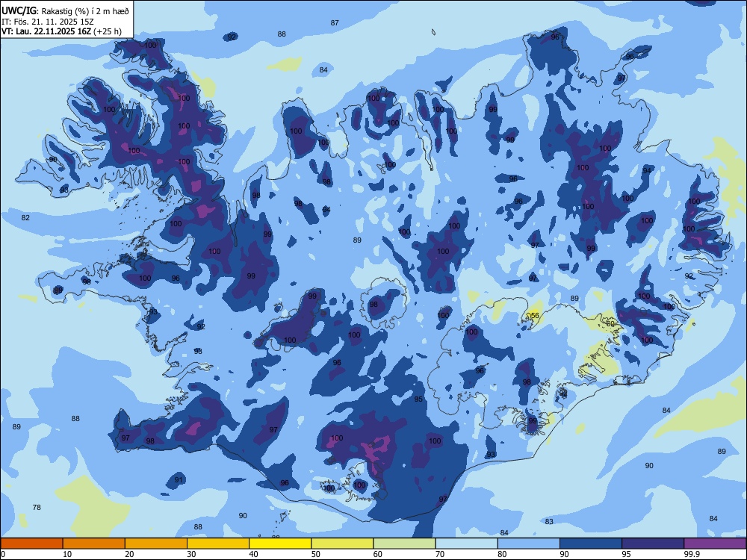Click the dark orange 0–10 legend swatch

[x=31, y=544]
